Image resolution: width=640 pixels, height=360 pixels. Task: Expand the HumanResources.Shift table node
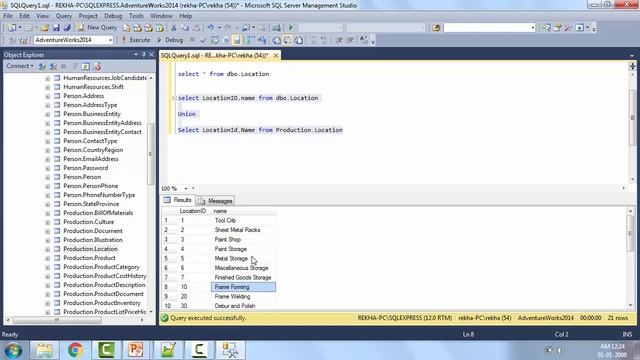pos(48,87)
